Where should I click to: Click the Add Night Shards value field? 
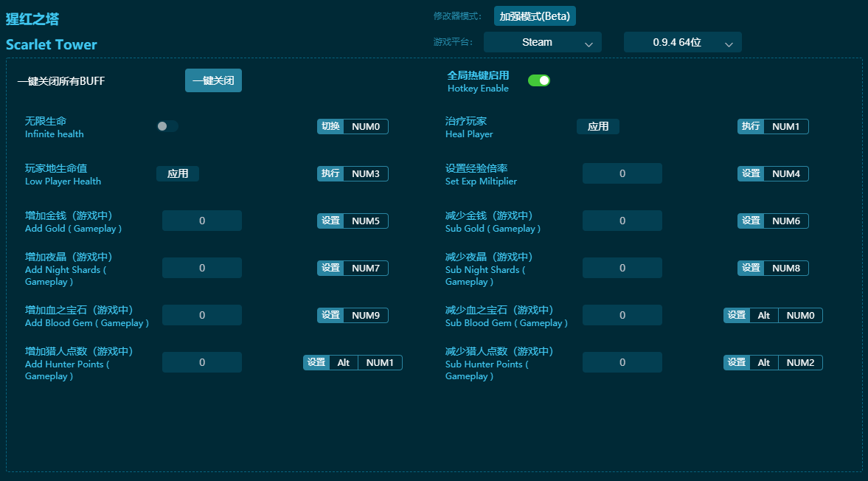201,267
